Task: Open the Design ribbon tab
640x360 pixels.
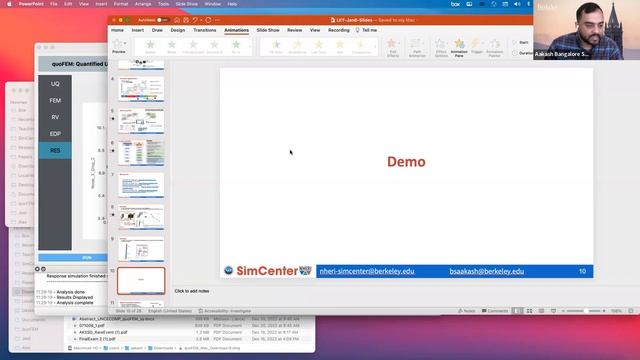Action: tap(178, 30)
